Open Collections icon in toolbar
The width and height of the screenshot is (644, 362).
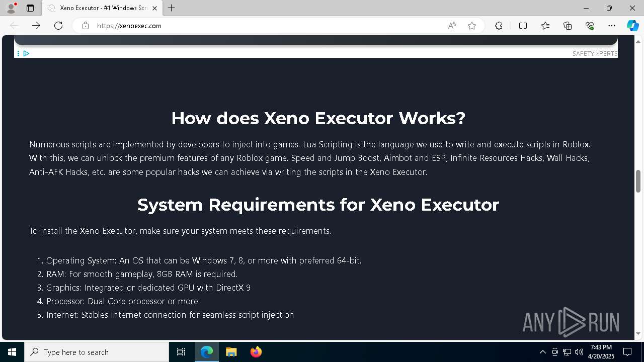click(x=568, y=26)
